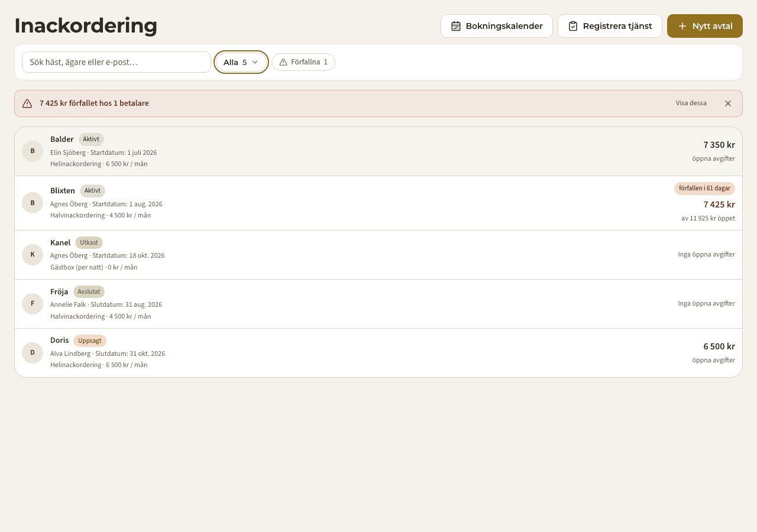757x532 pixels.
Task: Click the Annelie Falk end date line
Action: coord(106,304)
